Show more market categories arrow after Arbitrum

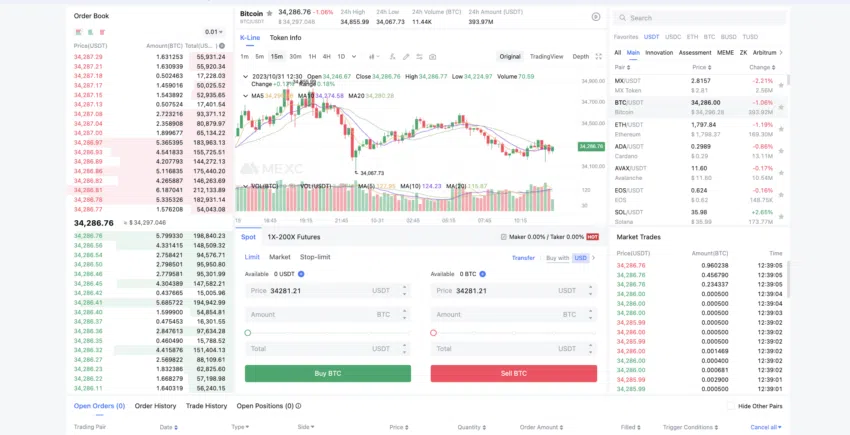click(781, 53)
